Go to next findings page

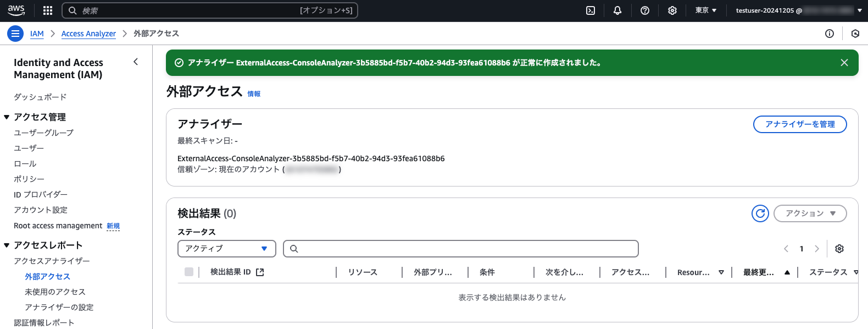(x=817, y=249)
